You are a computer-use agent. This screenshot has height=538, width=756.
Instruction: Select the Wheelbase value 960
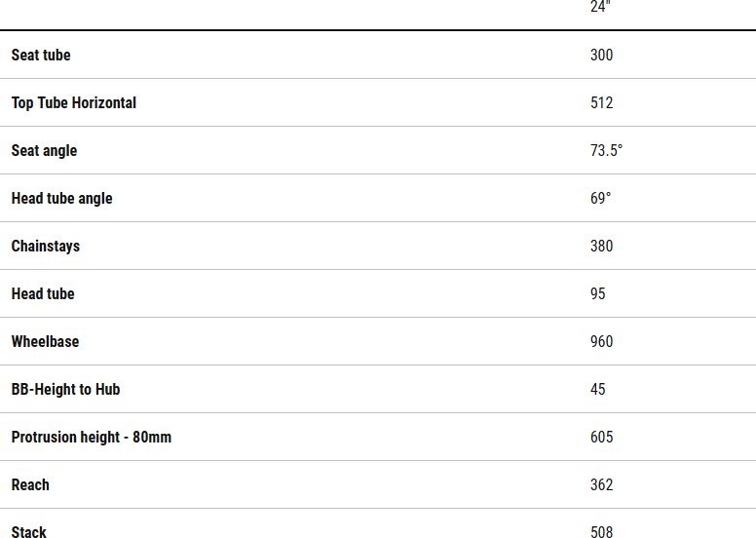point(601,342)
